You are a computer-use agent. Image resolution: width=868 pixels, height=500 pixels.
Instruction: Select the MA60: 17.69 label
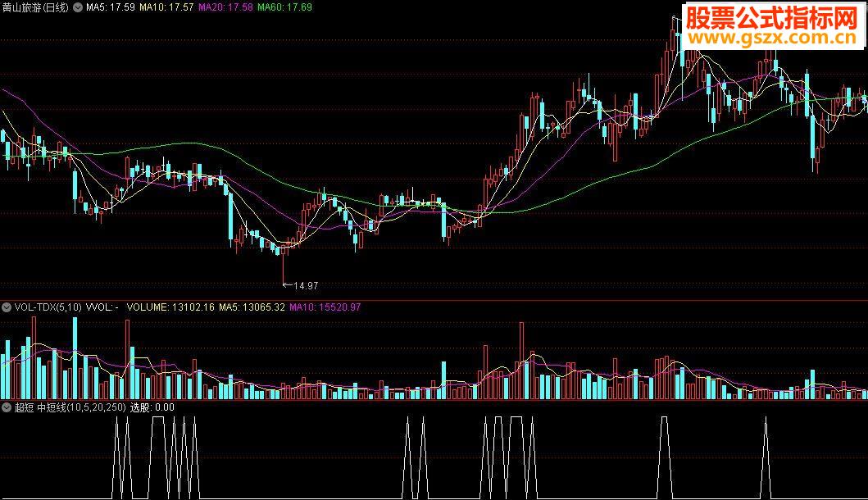tap(284, 7)
